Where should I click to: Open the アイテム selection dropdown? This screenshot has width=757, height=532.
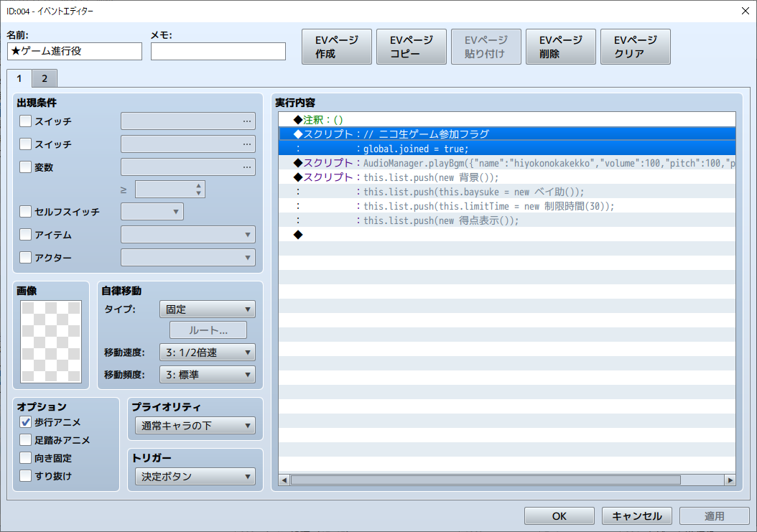tap(187, 235)
